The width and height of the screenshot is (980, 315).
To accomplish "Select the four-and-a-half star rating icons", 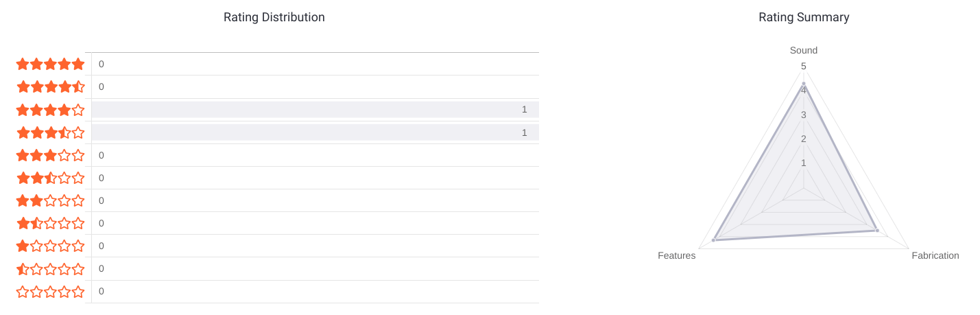I will (x=50, y=86).
